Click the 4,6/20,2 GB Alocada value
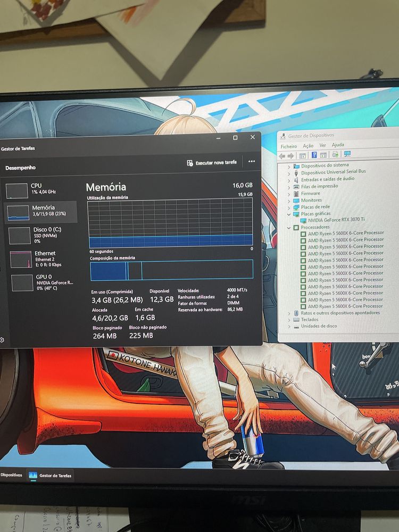This screenshot has height=532, width=399. 110,318
